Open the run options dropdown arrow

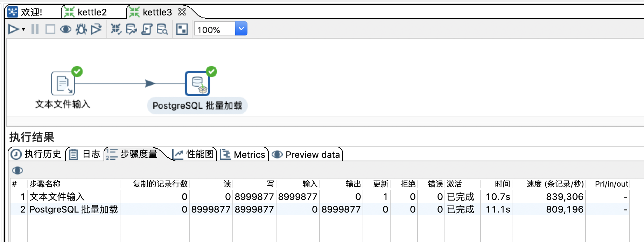(x=23, y=29)
